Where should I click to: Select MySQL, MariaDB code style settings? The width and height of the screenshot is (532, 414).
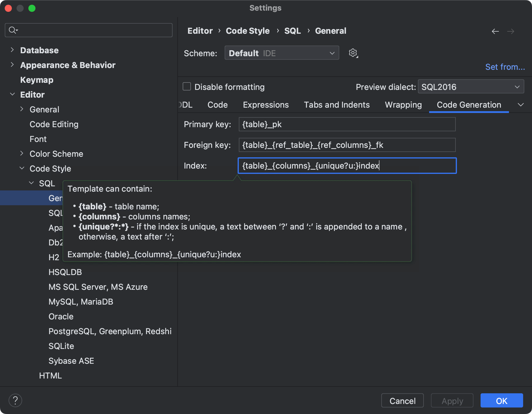(81, 301)
